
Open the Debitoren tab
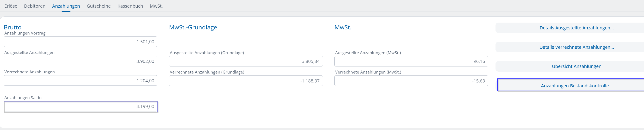coord(35,6)
